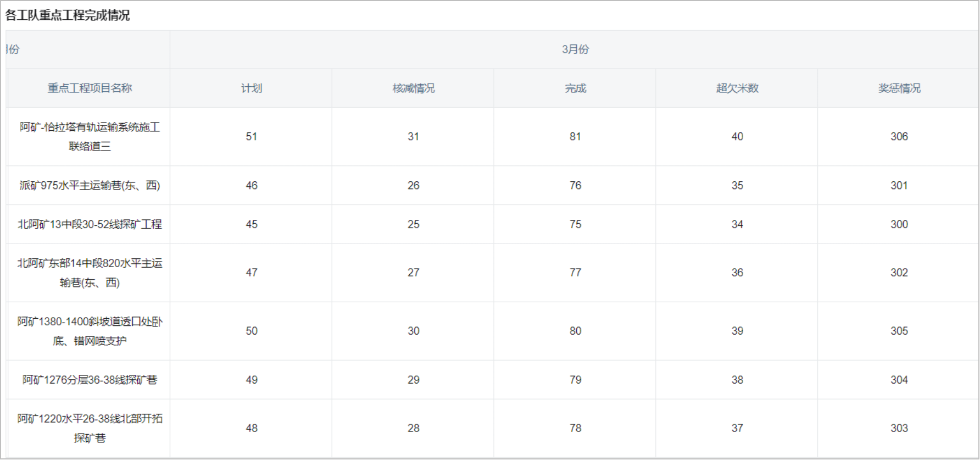980x460 pixels.
Task: Select the 核减情况 column header
Action: (x=413, y=88)
